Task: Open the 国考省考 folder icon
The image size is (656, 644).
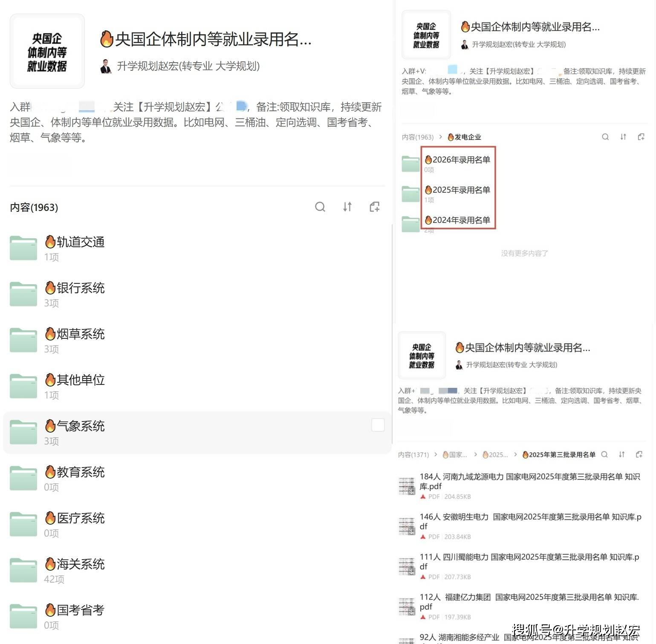Action: point(23,616)
